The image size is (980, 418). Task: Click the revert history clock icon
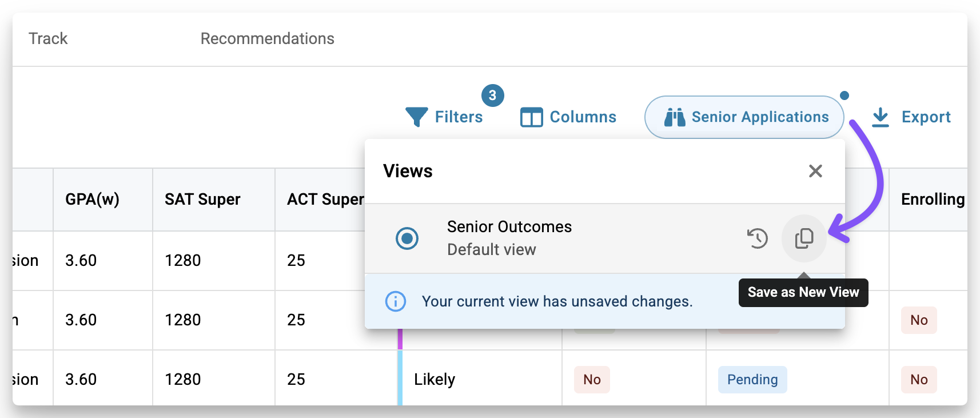[758, 238]
